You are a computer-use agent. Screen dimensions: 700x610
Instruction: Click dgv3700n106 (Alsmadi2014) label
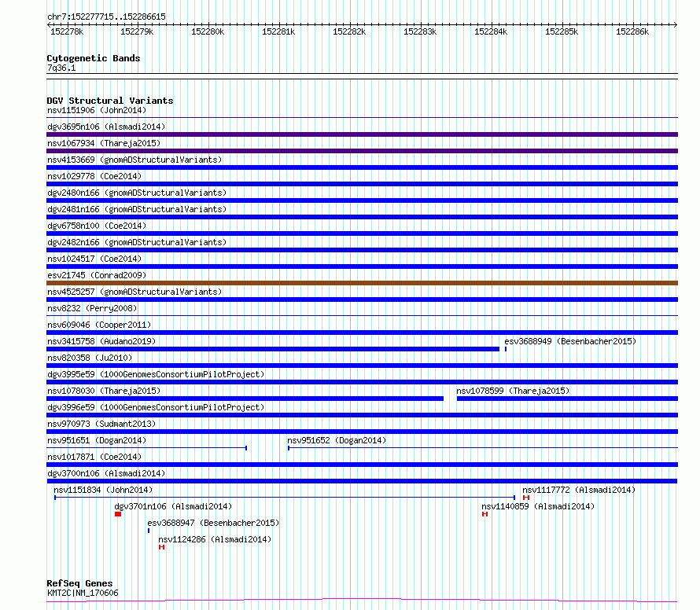tap(106, 473)
